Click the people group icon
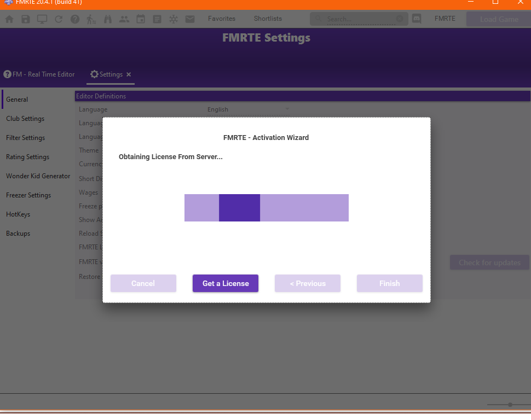This screenshot has height=420, width=531. pyautogui.click(x=124, y=19)
